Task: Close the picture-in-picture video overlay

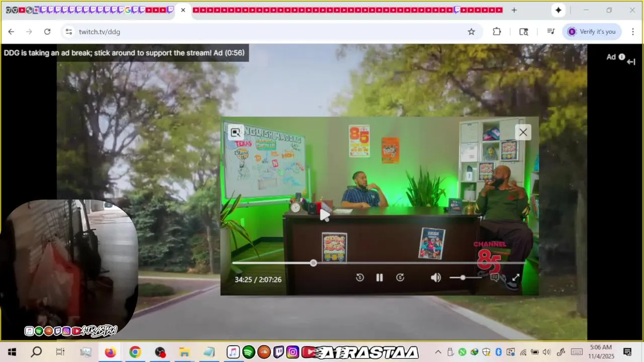Action: (523, 132)
